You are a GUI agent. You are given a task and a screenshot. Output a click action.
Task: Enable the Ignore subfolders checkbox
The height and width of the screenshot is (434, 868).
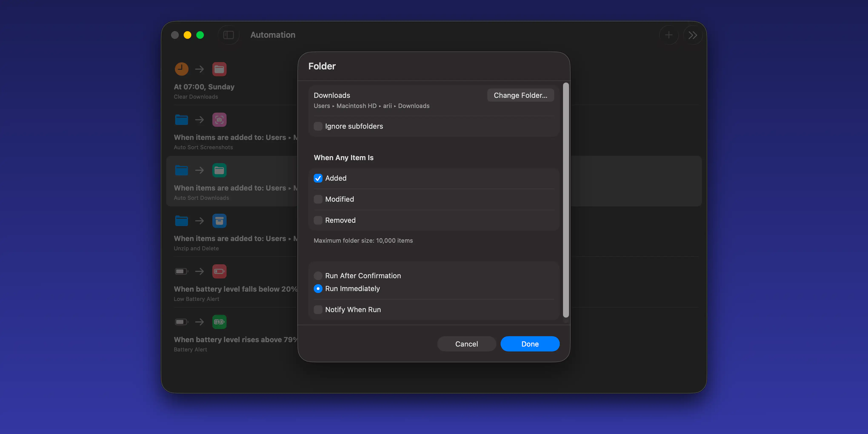point(318,126)
